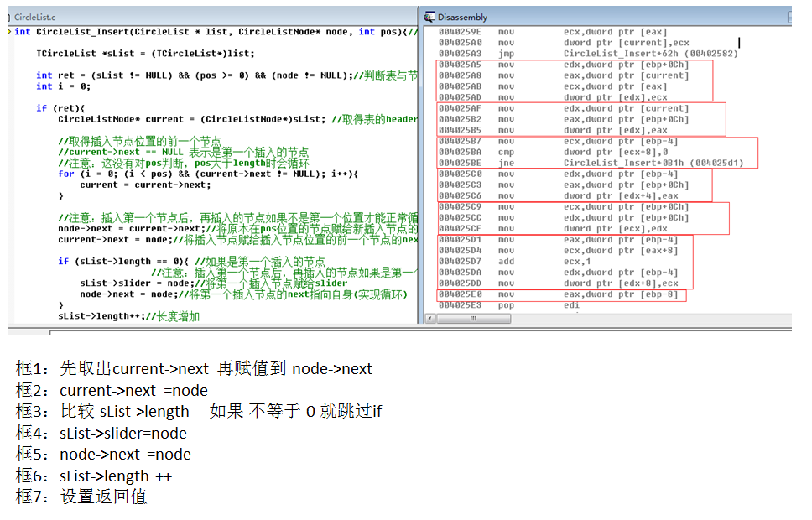
Task: Click disassembly address 004025A0
Action: 460,43
